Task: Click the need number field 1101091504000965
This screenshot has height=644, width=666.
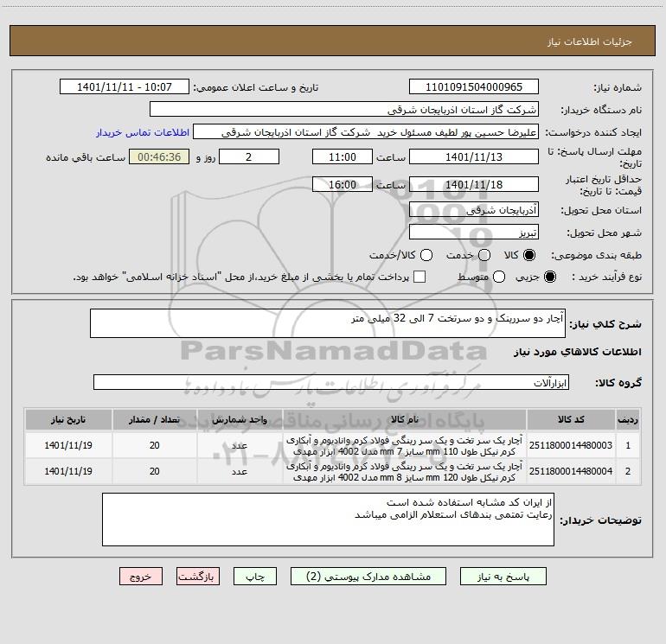Action: coord(474,86)
